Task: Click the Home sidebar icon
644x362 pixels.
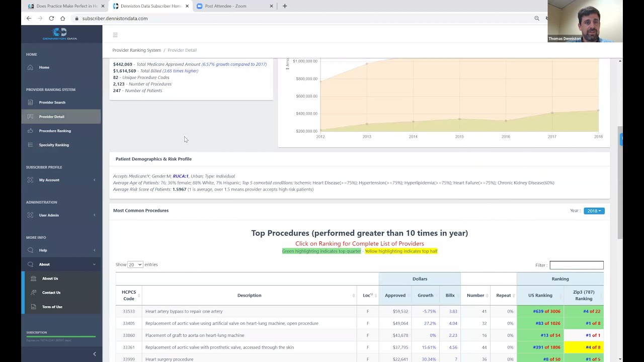Action: click(x=30, y=67)
